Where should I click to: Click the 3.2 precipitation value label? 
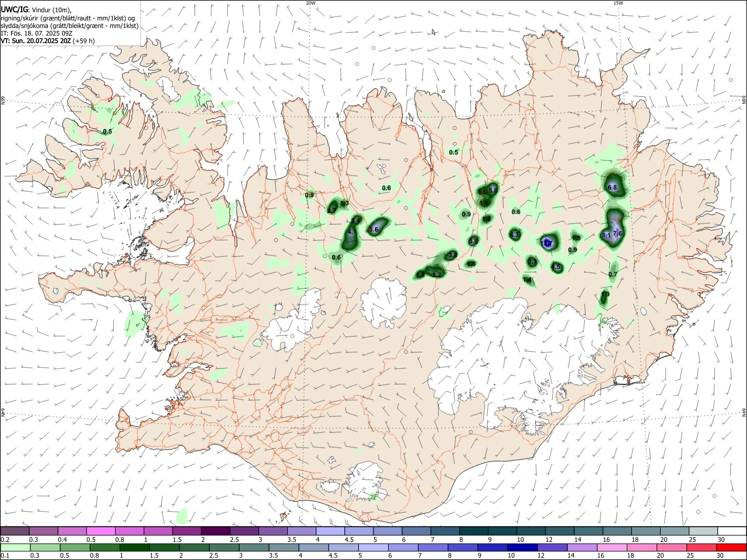click(437, 274)
